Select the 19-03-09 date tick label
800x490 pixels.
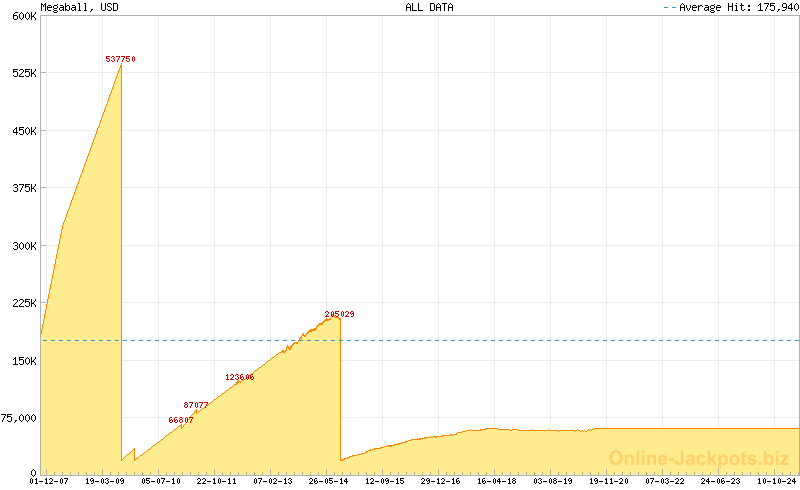coord(105,481)
